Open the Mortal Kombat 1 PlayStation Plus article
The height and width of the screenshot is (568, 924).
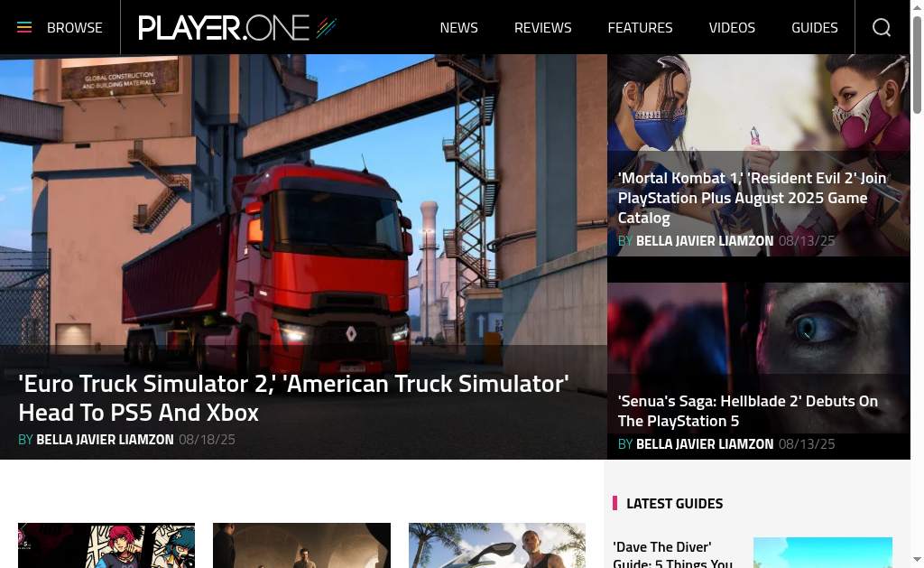click(x=752, y=198)
